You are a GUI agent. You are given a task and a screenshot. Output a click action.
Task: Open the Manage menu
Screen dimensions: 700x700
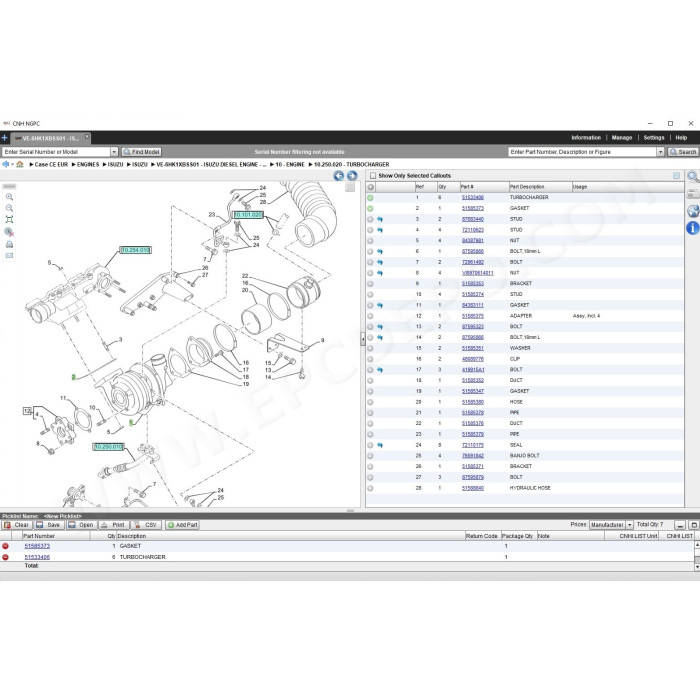[621, 138]
